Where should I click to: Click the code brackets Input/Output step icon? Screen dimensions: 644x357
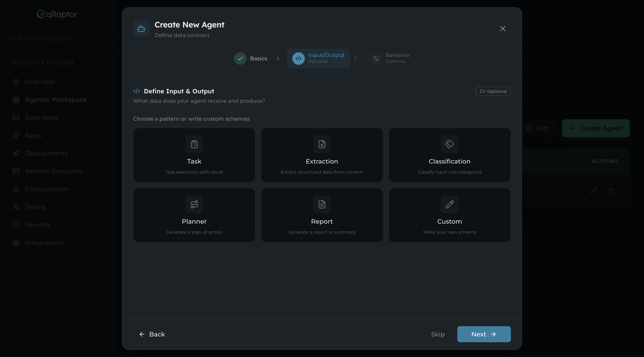tap(298, 59)
